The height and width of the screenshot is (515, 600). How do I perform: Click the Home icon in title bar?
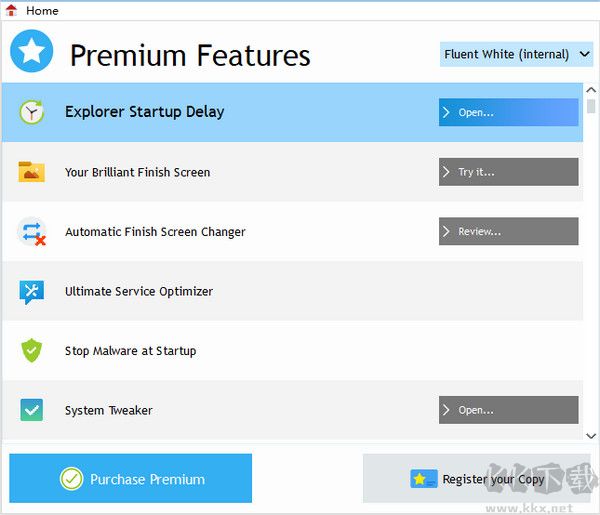12,10
